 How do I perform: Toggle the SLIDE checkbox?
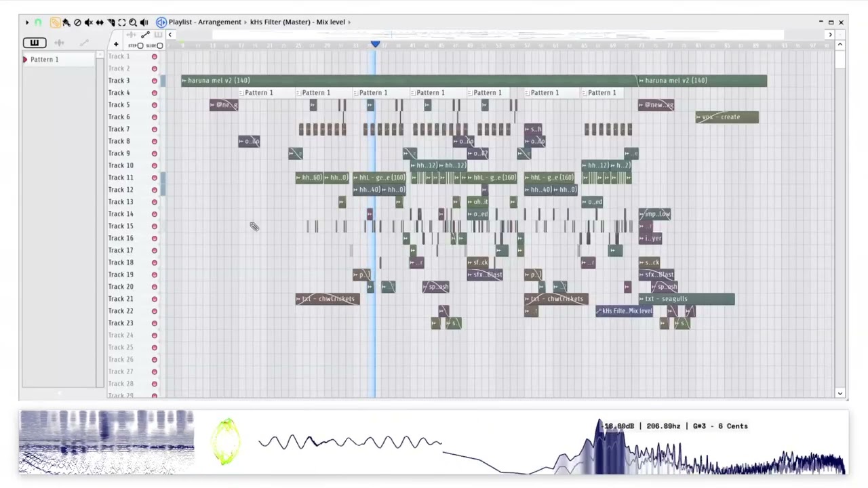click(160, 45)
